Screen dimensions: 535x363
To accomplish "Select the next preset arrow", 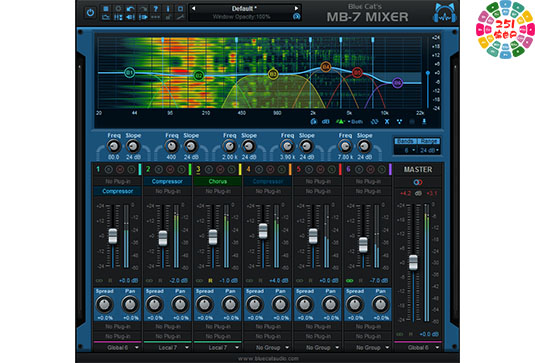I will pos(296,8).
